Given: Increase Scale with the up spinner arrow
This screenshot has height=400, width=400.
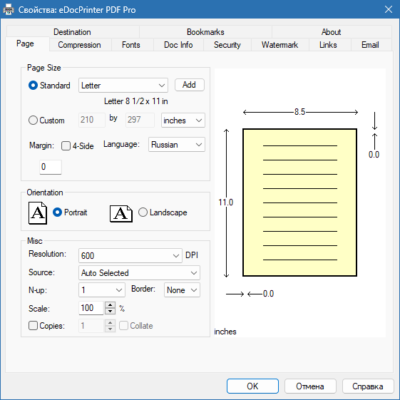Looking at the screenshot, I should [x=110, y=305].
